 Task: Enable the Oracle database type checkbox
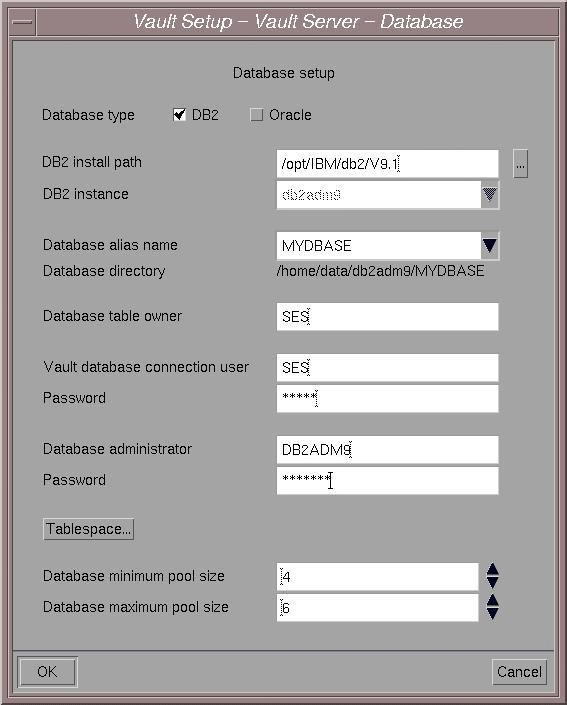click(x=256, y=115)
